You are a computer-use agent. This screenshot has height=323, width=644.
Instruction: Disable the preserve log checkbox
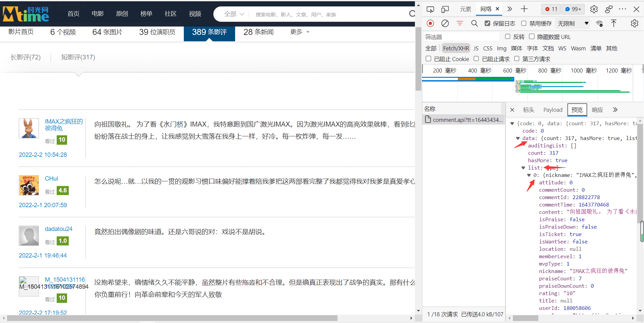[487, 23]
